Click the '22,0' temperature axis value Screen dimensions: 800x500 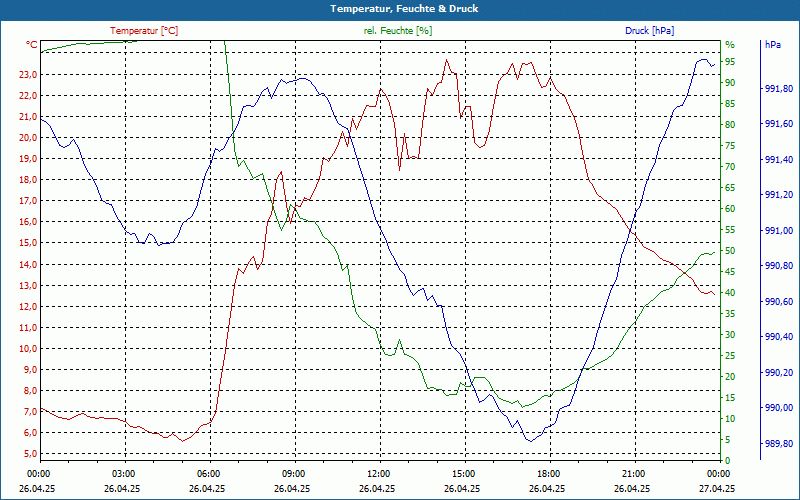coord(28,96)
